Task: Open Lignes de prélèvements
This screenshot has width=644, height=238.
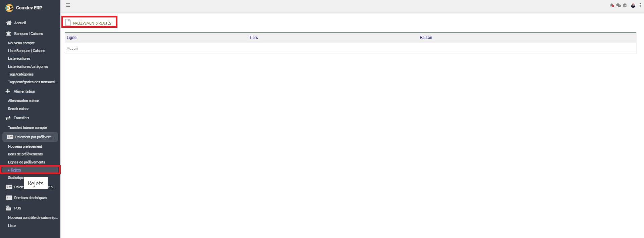Action: pyautogui.click(x=27, y=162)
